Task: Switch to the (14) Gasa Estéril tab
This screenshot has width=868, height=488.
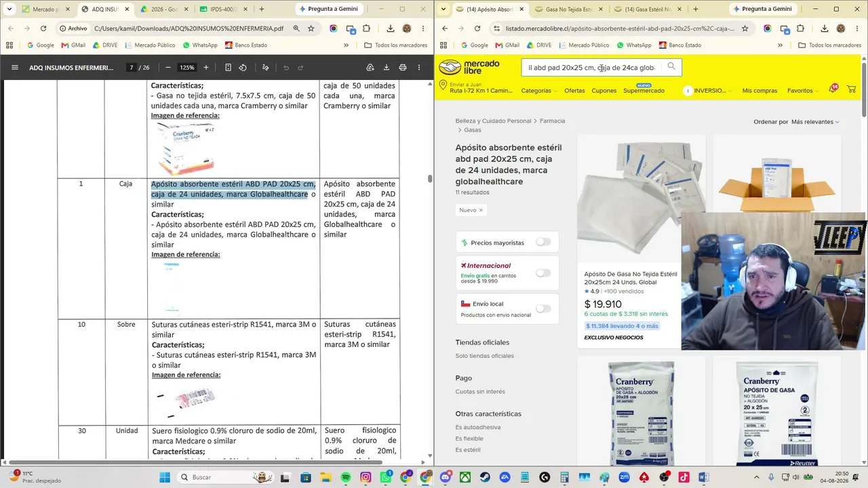Action: point(647,9)
